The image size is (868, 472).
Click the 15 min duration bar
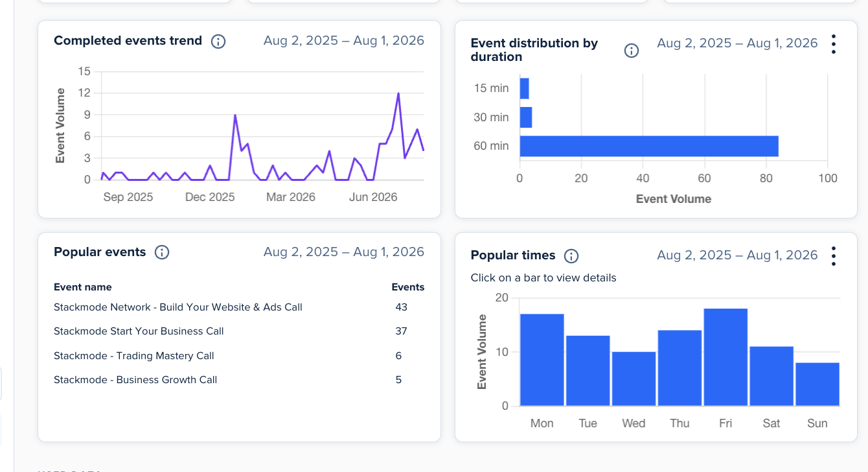point(525,88)
